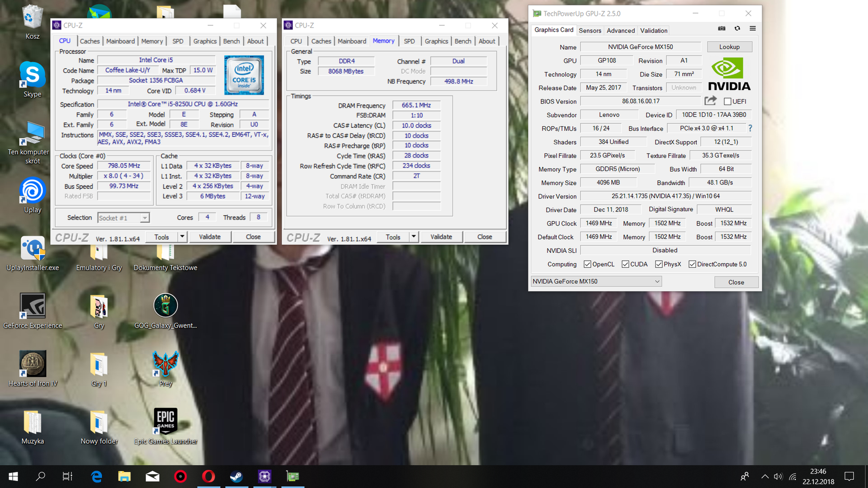Click the GPU-Z refresh icon
The height and width of the screenshot is (488, 868).
pyautogui.click(x=737, y=28)
